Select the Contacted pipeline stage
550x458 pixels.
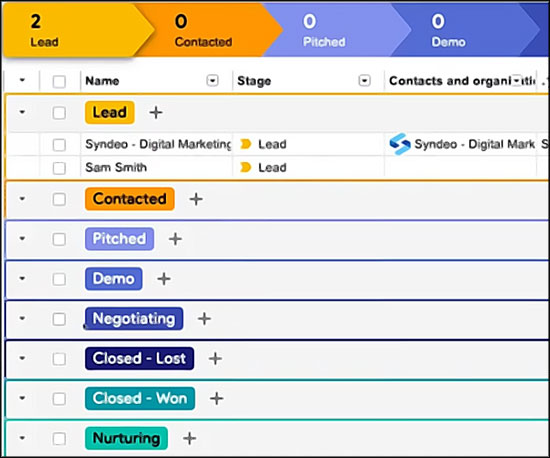pos(210,30)
